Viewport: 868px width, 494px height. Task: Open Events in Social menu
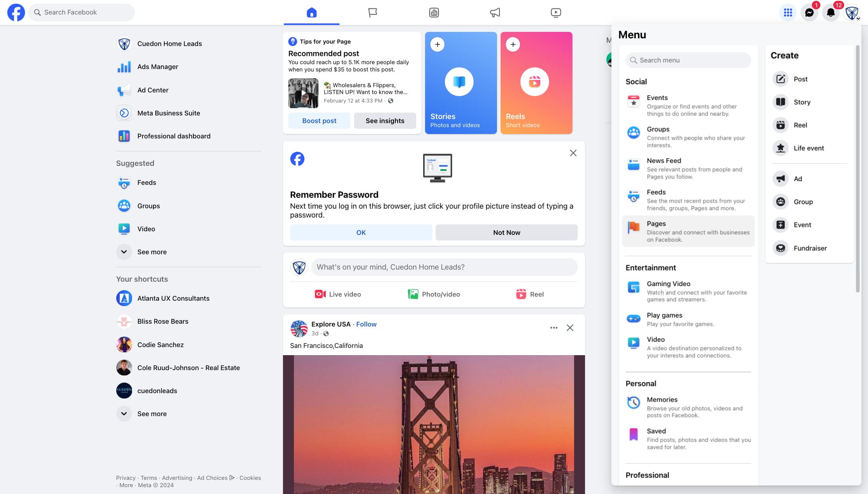(x=688, y=105)
